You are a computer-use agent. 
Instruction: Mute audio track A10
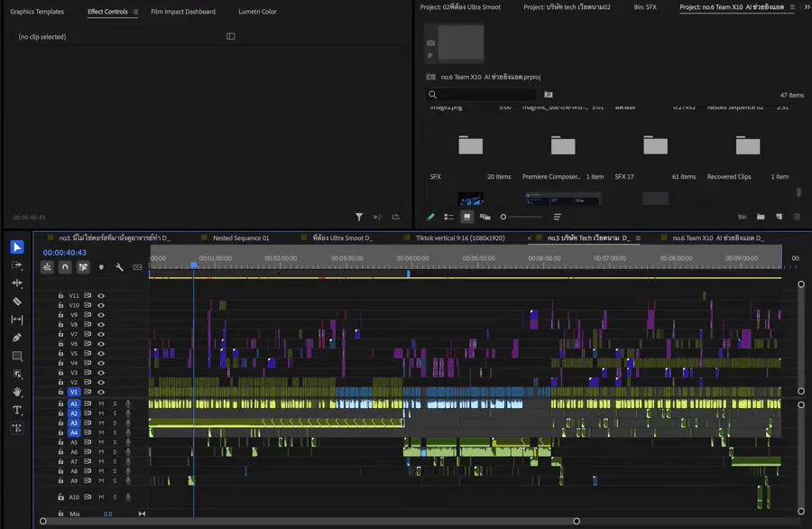(101, 497)
